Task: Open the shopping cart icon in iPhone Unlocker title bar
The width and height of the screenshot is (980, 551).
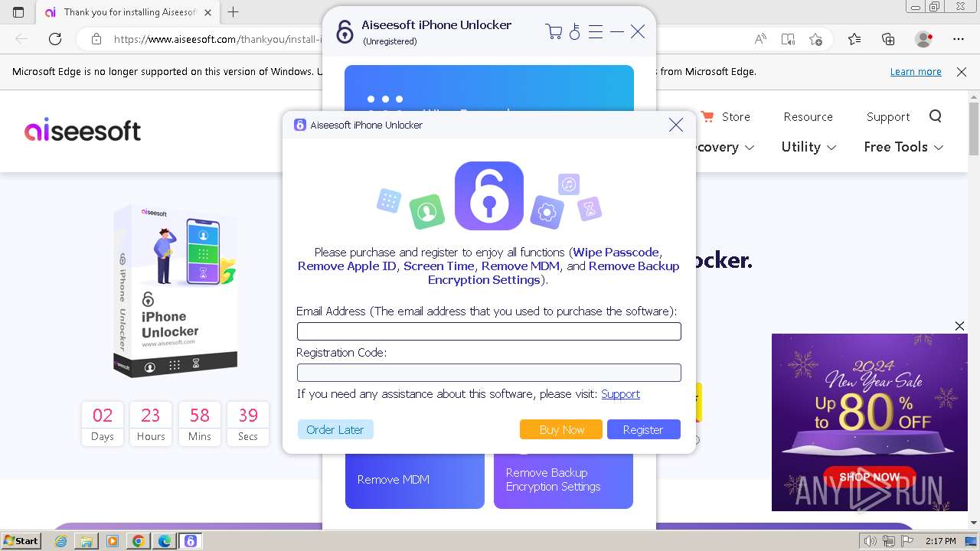Action: point(554,31)
